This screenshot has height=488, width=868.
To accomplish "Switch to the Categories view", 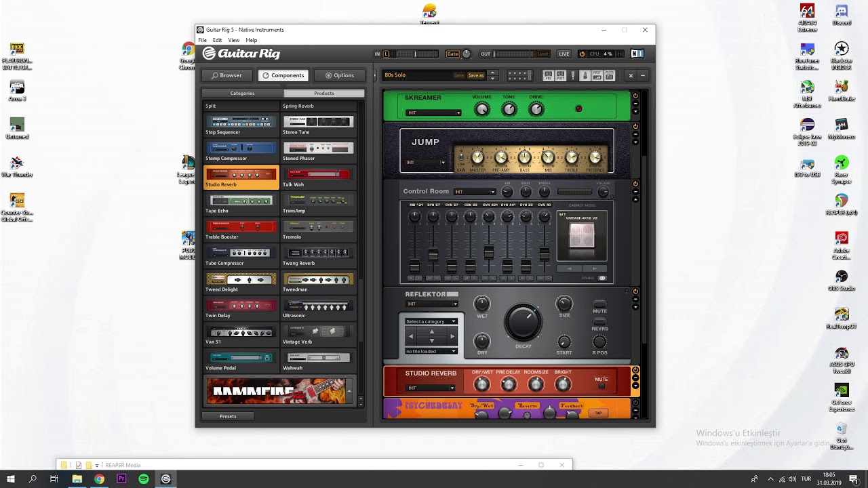I will click(x=242, y=93).
